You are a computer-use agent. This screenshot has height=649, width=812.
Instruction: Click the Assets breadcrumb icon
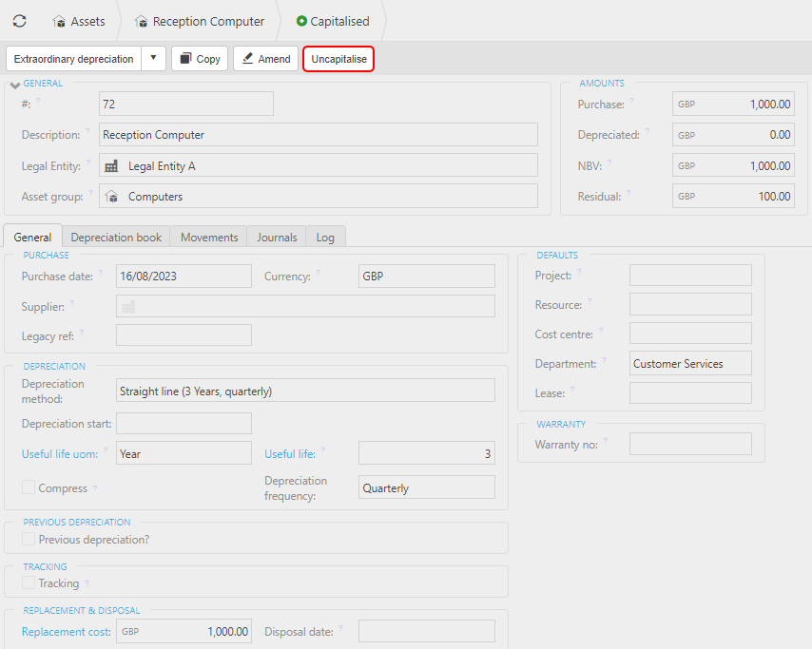click(x=59, y=22)
